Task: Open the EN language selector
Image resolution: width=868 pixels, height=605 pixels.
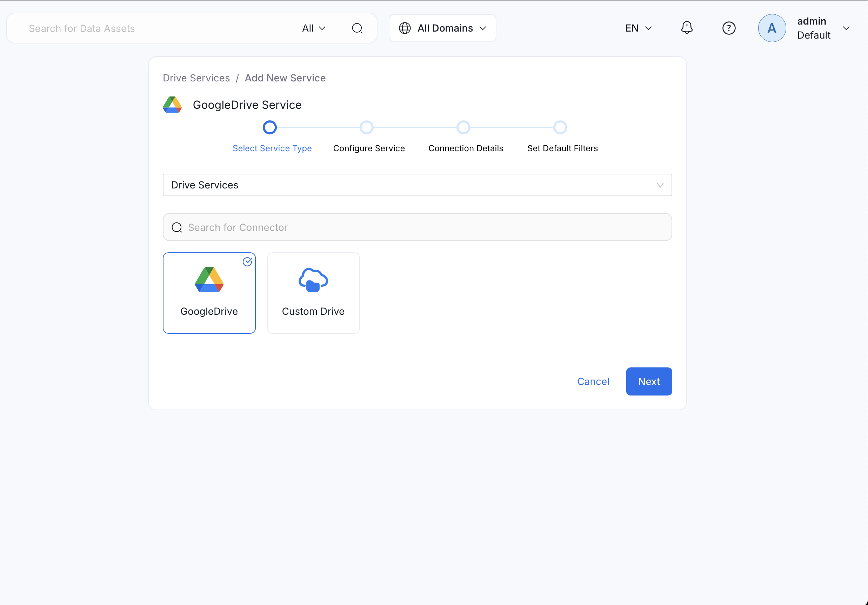Action: 638,28
